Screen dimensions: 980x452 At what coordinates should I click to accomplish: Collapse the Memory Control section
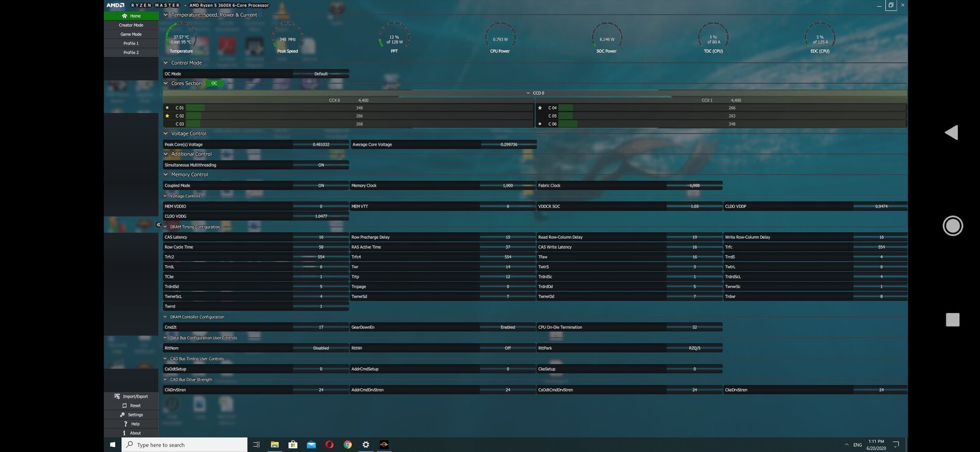point(165,175)
